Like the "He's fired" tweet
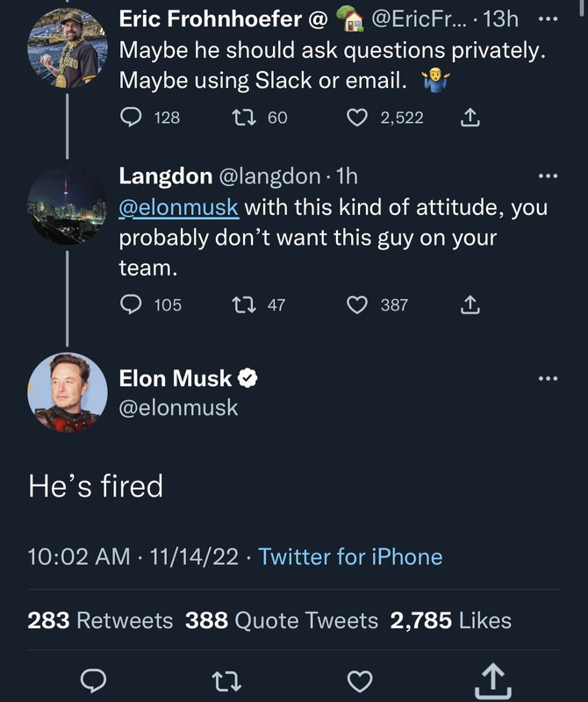This screenshot has width=588, height=702. pyautogui.click(x=360, y=680)
